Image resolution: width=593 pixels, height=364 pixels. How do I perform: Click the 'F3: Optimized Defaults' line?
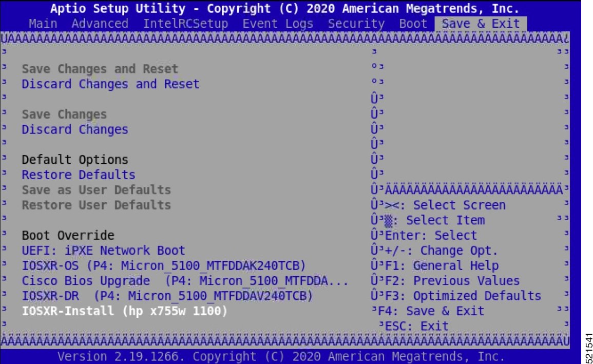click(463, 296)
